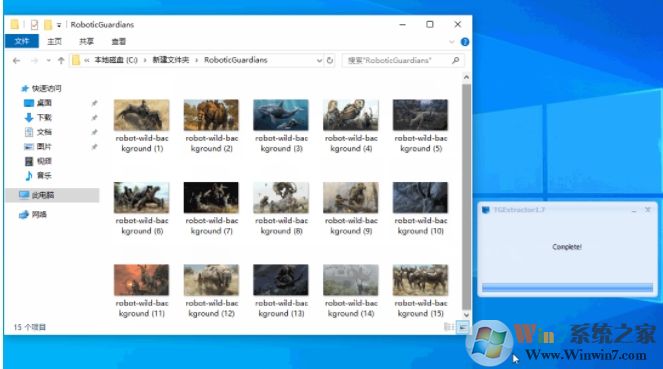Click the pin icon next to Downloads

(94, 118)
